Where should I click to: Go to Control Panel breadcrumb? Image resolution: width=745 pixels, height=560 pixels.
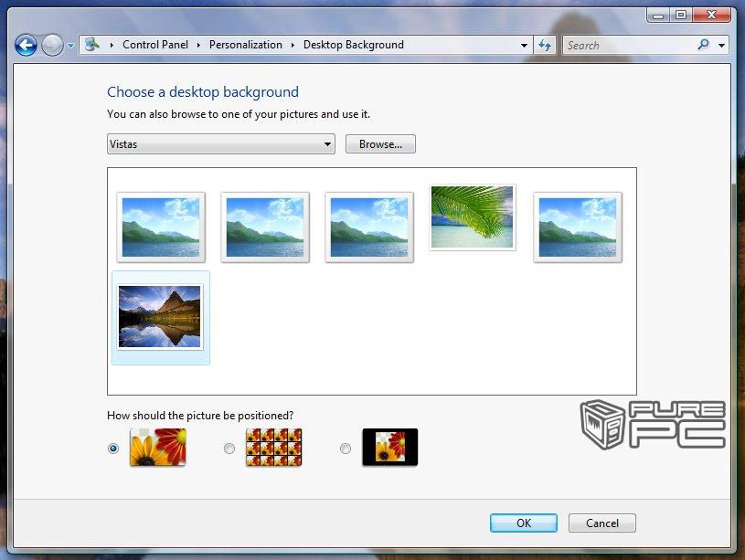click(x=154, y=45)
